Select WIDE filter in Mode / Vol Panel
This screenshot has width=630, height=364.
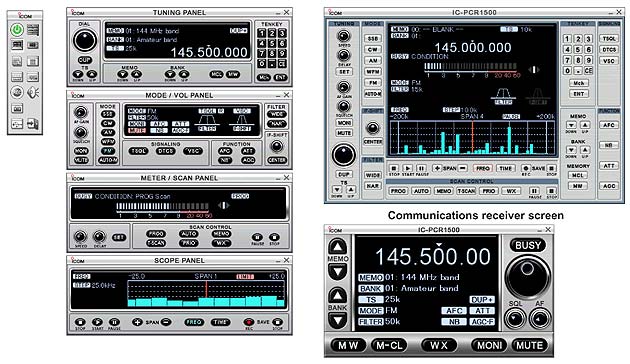pos(276,115)
